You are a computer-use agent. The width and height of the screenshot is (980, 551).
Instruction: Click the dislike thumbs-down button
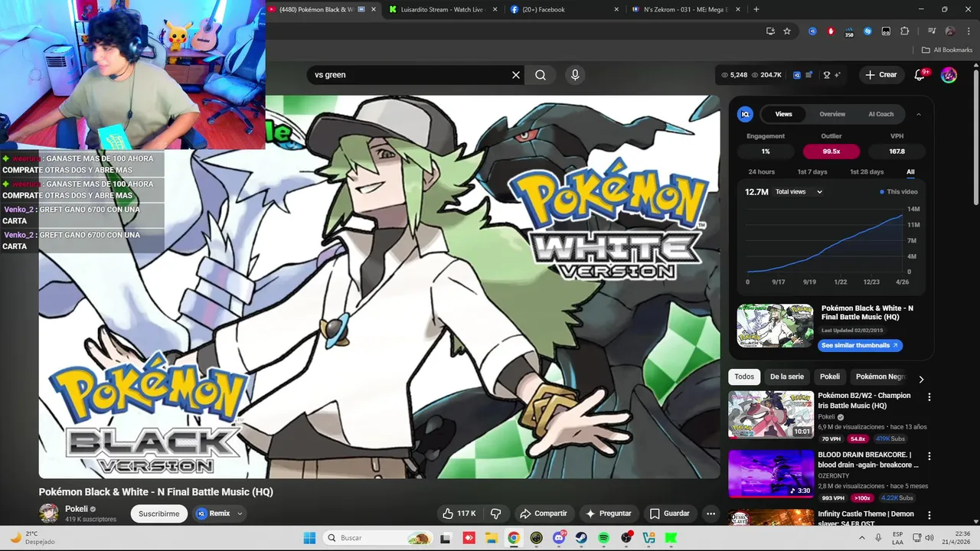495,514
